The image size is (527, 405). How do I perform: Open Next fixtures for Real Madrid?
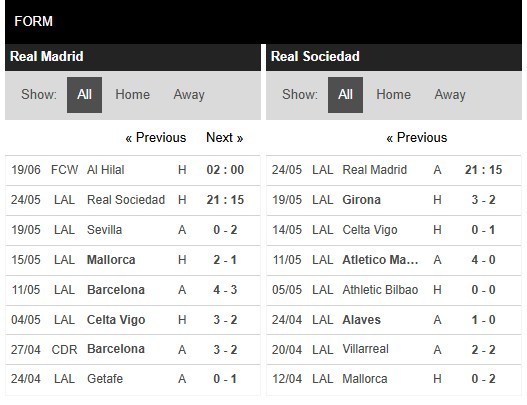(225, 137)
